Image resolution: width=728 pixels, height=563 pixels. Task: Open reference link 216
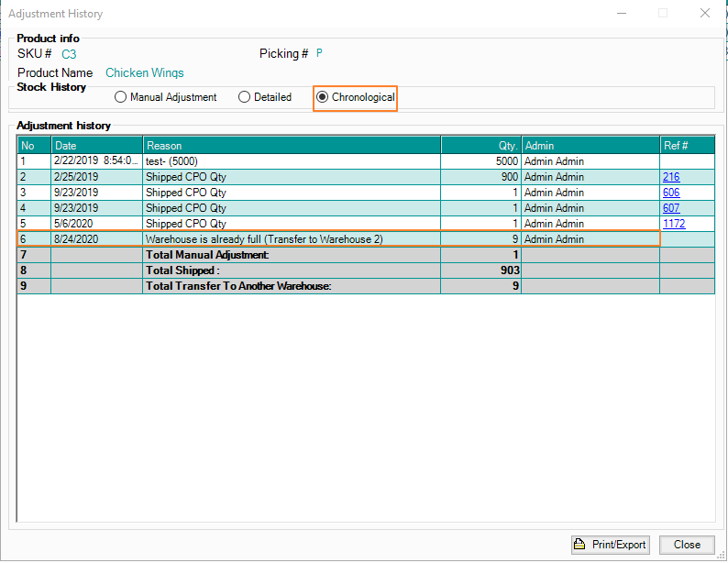click(x=670, y=177)
